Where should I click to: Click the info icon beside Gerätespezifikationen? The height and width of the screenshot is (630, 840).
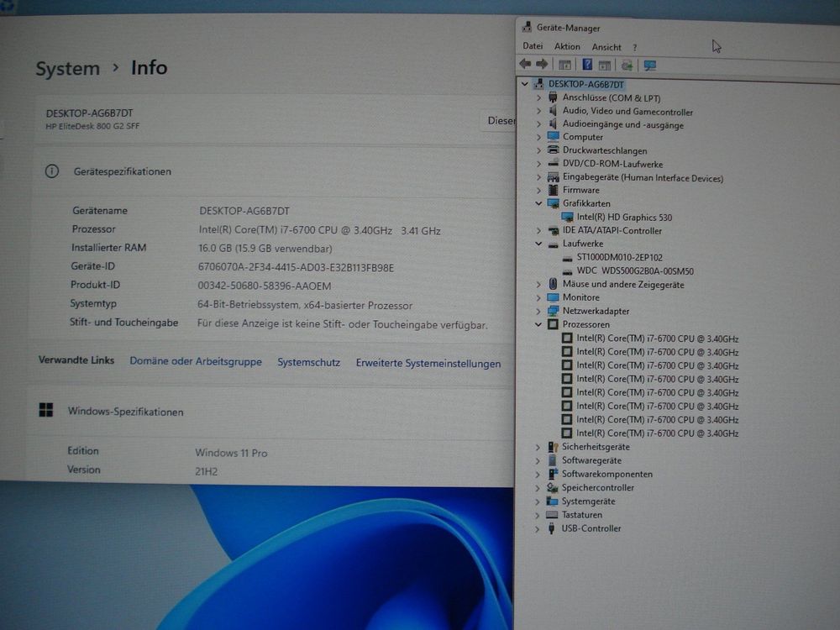52,171
